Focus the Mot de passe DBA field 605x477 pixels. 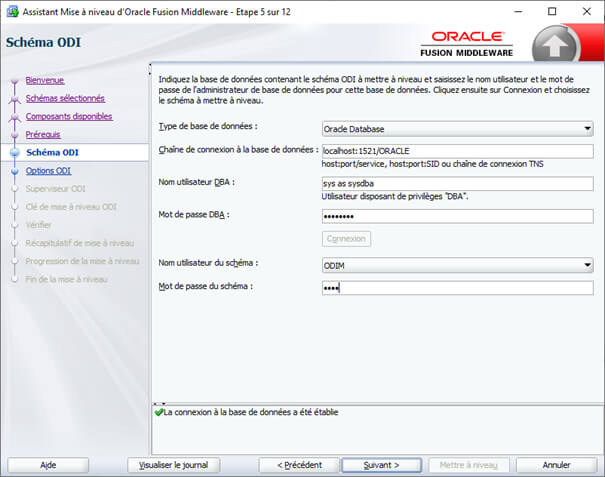click(458, 216)
